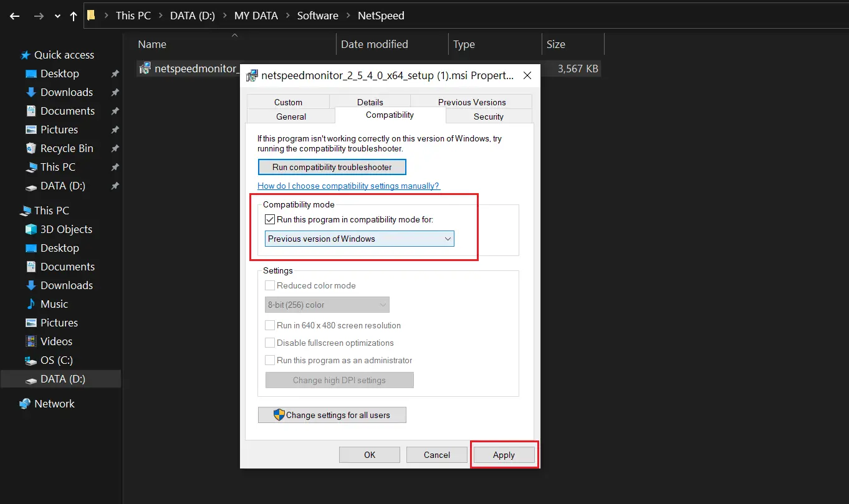Click the pinned This PC entry under Quick access
Viewport: 849px width, 504px height.
(58, 167)
